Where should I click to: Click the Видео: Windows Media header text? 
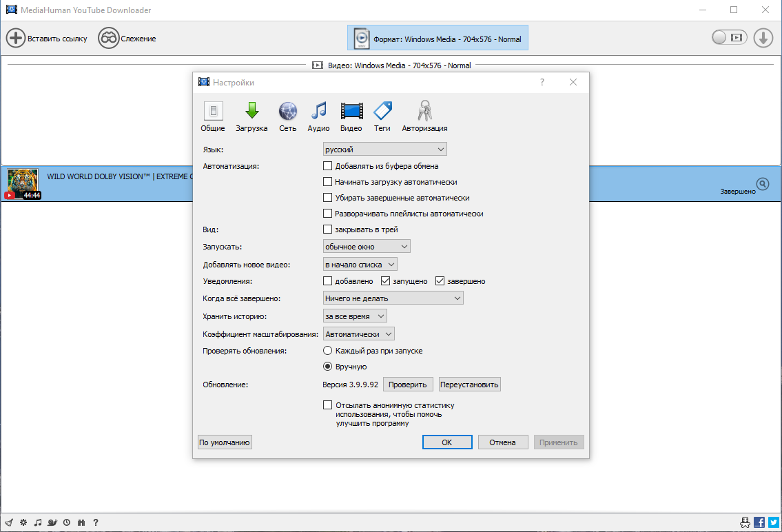pyautogui.click(x=400, y=65)
